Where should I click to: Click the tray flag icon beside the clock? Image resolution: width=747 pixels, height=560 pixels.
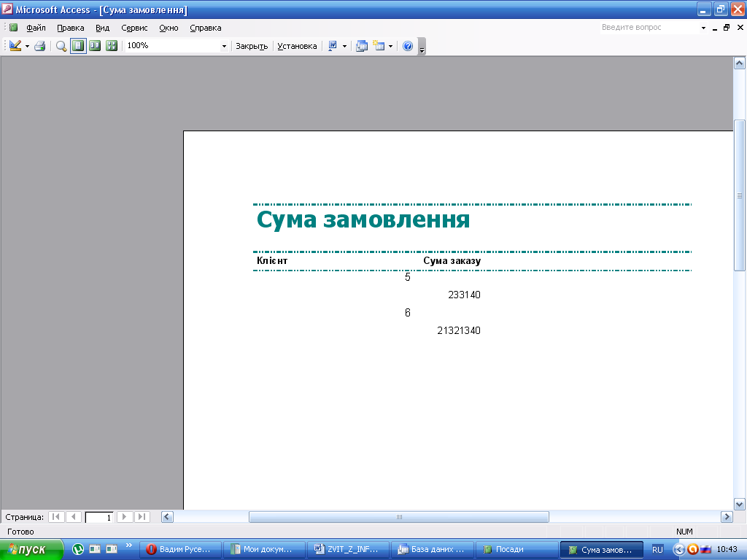pyautogui.click(x=706, y=550)
